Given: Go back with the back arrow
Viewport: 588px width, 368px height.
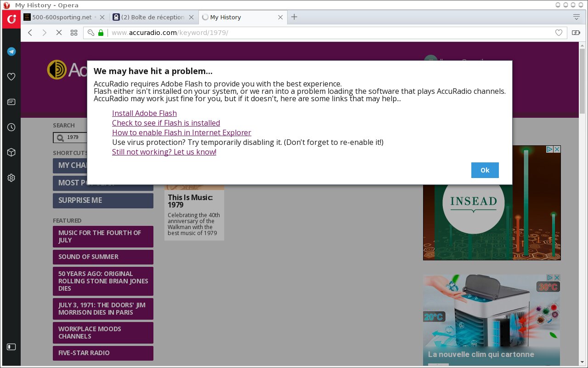Looking at the screenshot, I should pyautogui.click(x=30, y=33).
